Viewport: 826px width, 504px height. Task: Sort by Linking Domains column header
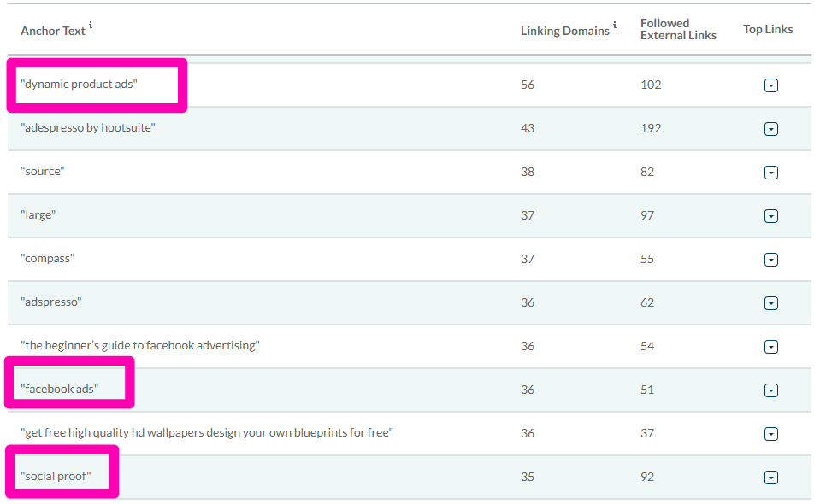[x=564, y=31]
